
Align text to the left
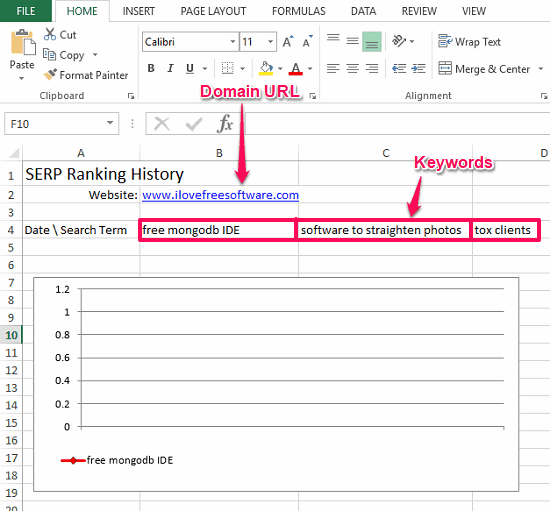333,68
